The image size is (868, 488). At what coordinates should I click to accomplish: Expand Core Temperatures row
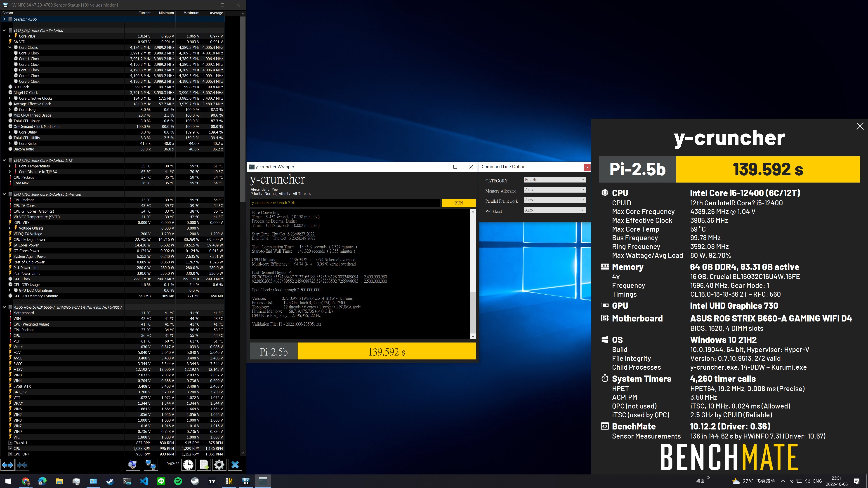pyautogui.click(x=10, y=166)
